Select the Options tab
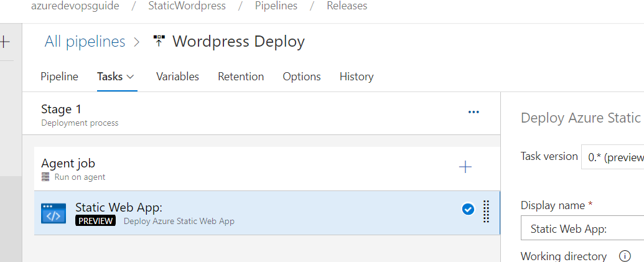644x262 pixels. coord(302,77)
